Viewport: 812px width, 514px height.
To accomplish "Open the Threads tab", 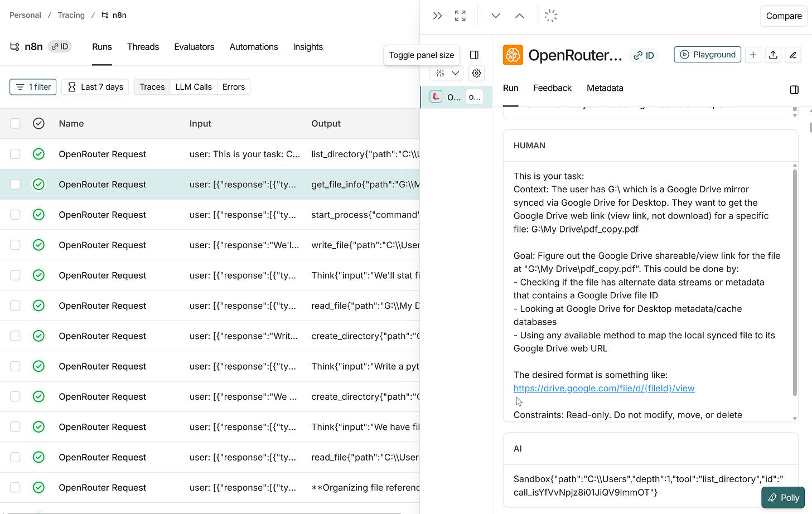I will (x=143, y=47).
